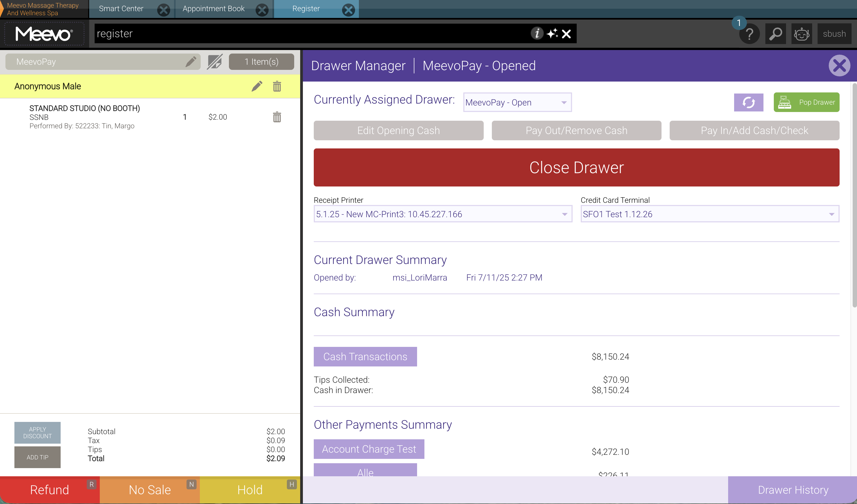The width and height of the screenshot is (857, 504).
Task: Click the Close Drawer button
Action: pyautogui.click(x=576, y=167)
